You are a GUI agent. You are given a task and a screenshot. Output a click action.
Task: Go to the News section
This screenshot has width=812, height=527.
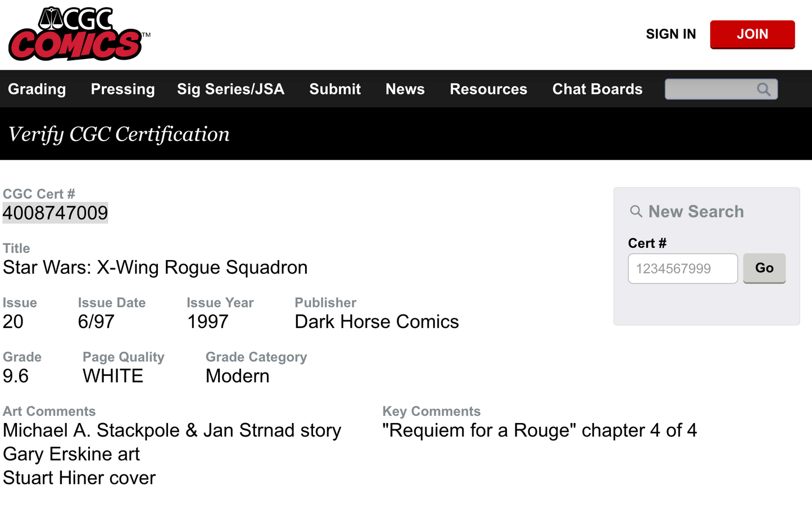click(405, 89)
